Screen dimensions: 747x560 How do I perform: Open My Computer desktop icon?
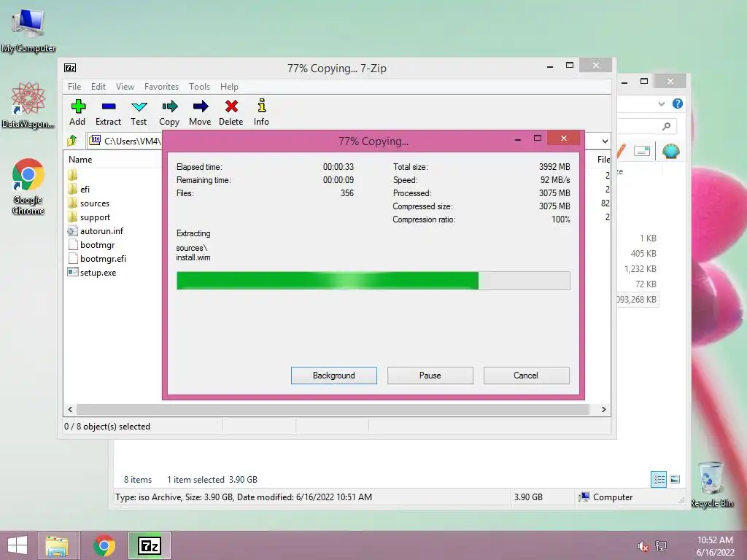(28, 31)
